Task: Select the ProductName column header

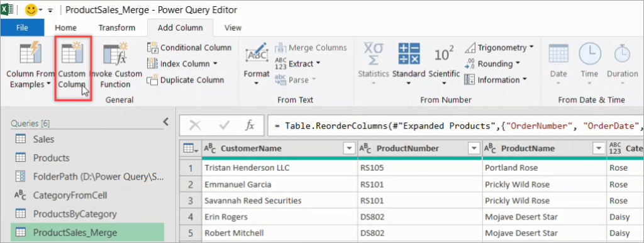Action: (x=544, y=149)
